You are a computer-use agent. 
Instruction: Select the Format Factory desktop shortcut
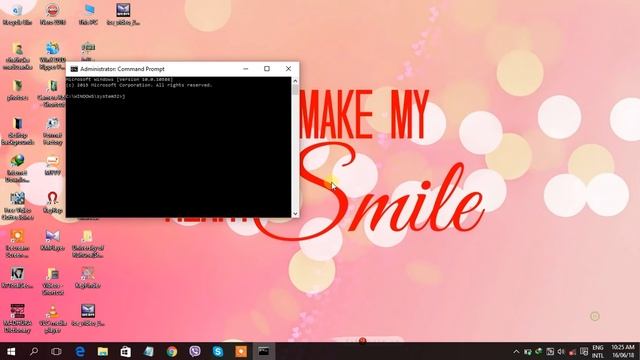[53, 131]
